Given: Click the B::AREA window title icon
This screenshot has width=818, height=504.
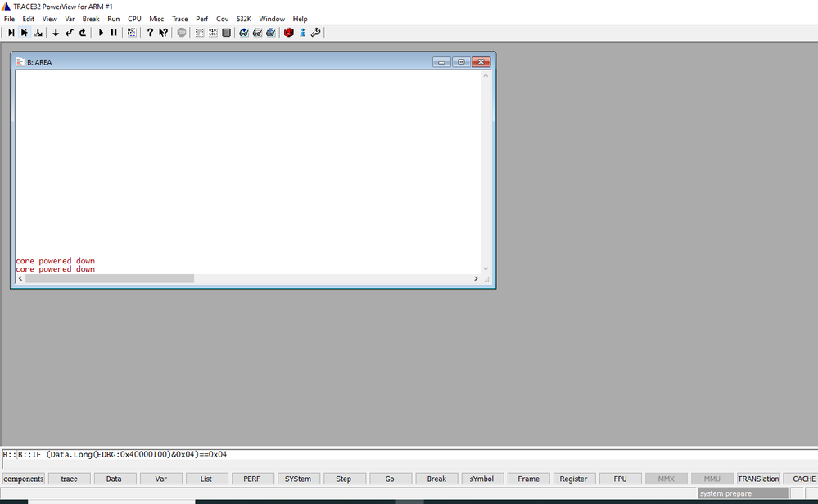Looking at the screenshot, I should pos(20,62).
